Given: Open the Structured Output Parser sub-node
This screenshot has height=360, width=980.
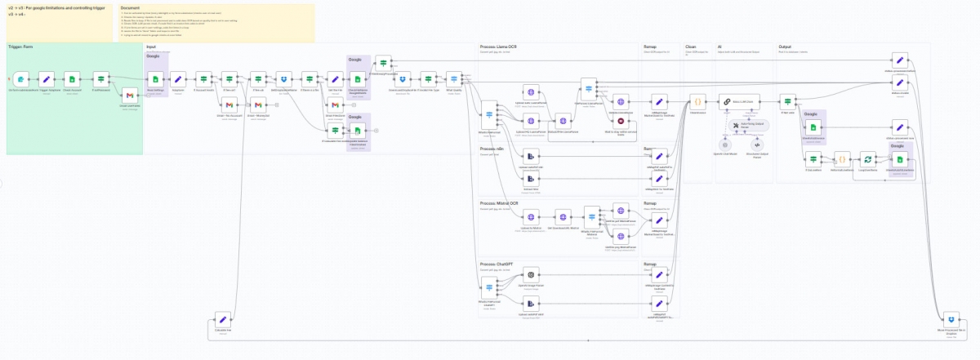Looking at the screenshot, I should pyautogui.click(x=757, y=144).
